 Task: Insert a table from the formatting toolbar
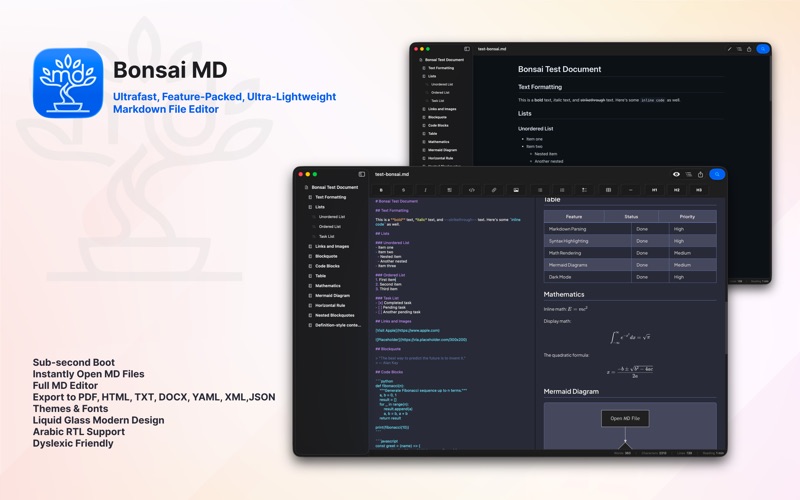coord(608,190)
